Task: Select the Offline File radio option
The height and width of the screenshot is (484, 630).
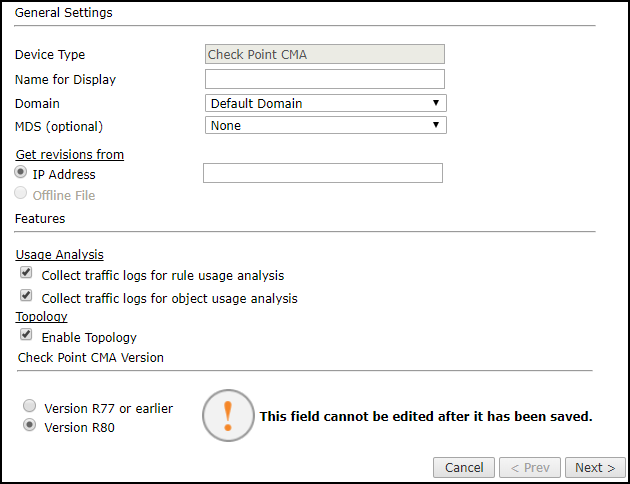Action: [x=20, y=193]
